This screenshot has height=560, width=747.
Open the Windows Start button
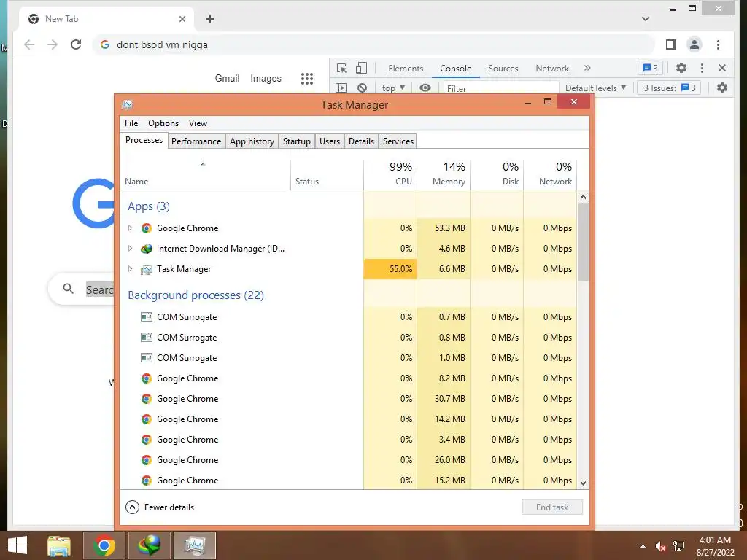click(18, 545)
